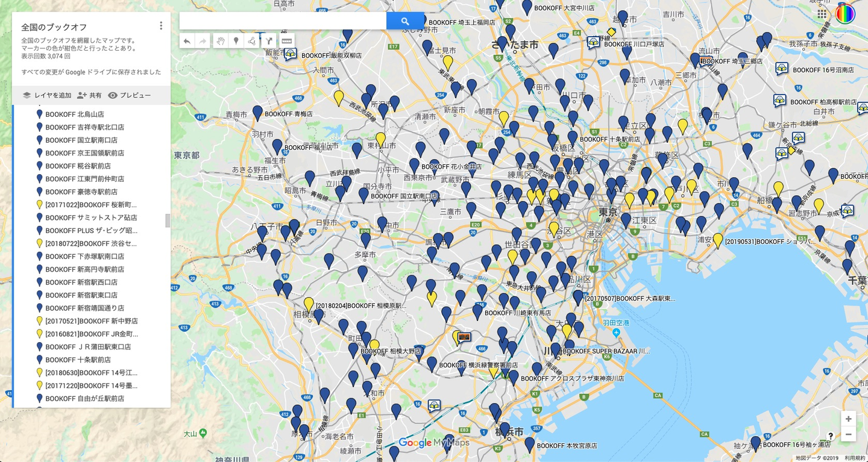Open the help question mark button
868x462 pixels.
pyautogui.click(x=831, y=436)
